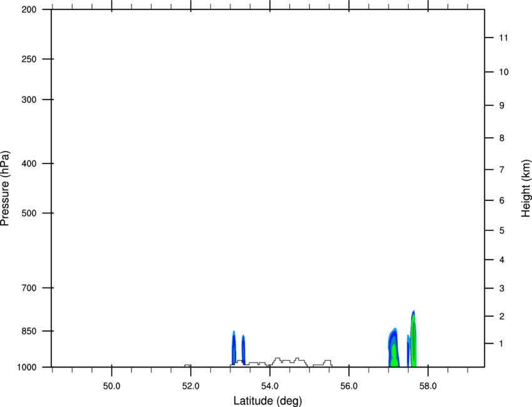
Task: Click the 250 pressure tick label
Action: click(x=29, y=59)
